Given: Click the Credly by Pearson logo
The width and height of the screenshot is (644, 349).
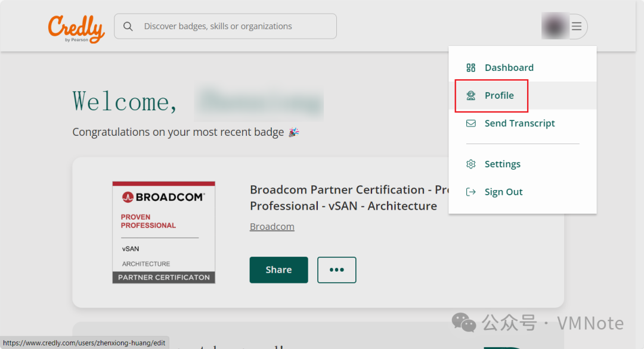Looking at the screenshot, I should tap(76, 29).
